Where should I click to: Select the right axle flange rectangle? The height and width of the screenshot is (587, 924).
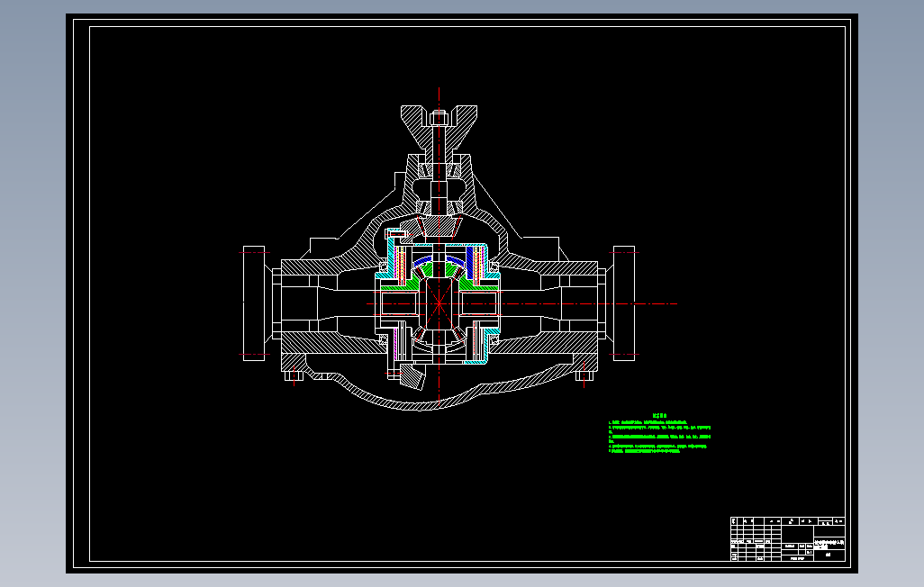point(624,303)
